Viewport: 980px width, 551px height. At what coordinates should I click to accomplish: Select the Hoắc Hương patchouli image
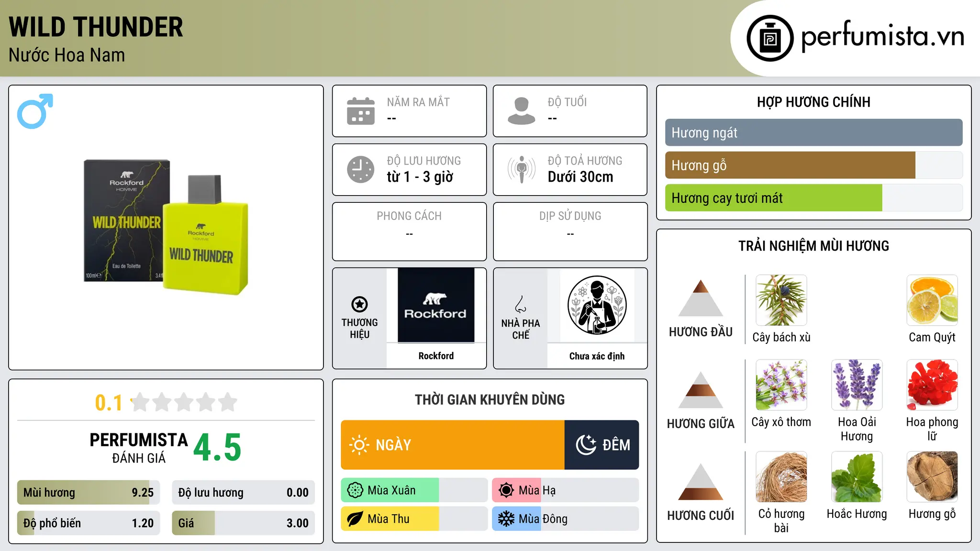pyautogui.click(x=857, y=477)
